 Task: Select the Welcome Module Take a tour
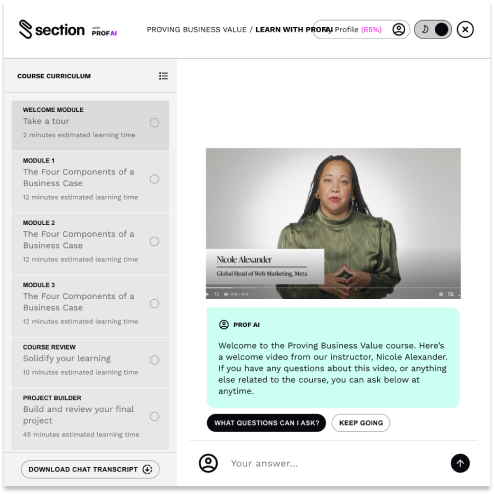[x=90, y=125]
